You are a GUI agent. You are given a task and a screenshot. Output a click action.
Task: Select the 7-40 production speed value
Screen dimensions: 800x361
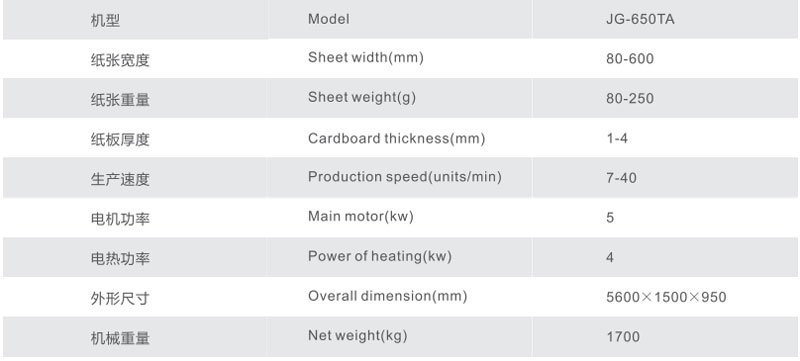621,178
